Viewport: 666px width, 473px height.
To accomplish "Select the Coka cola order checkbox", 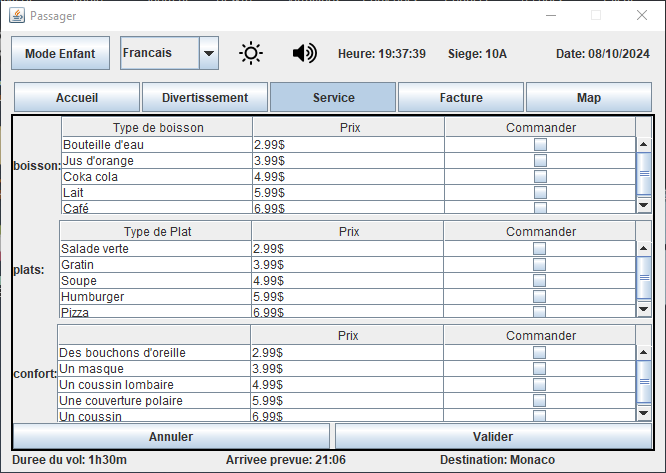I will click(x=540, y=177).
